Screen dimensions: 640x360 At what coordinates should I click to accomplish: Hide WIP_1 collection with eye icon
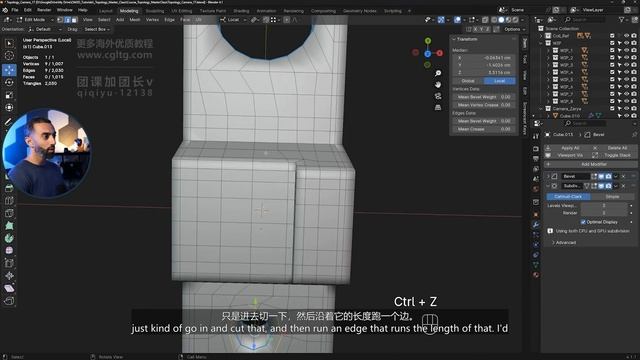[x=627, y=50]
